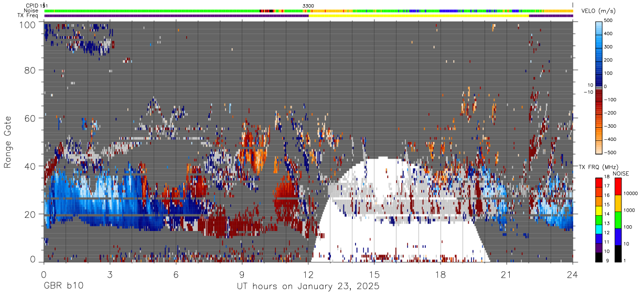Click the x-axis tick label '6'
Image resolution: width=644 pixels, height=297 pixels.
point(176,274)
